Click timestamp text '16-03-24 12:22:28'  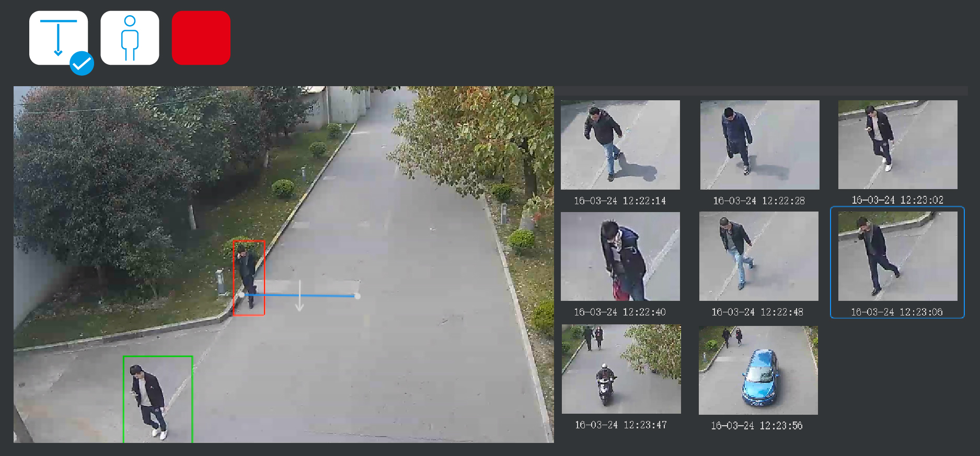759,201
